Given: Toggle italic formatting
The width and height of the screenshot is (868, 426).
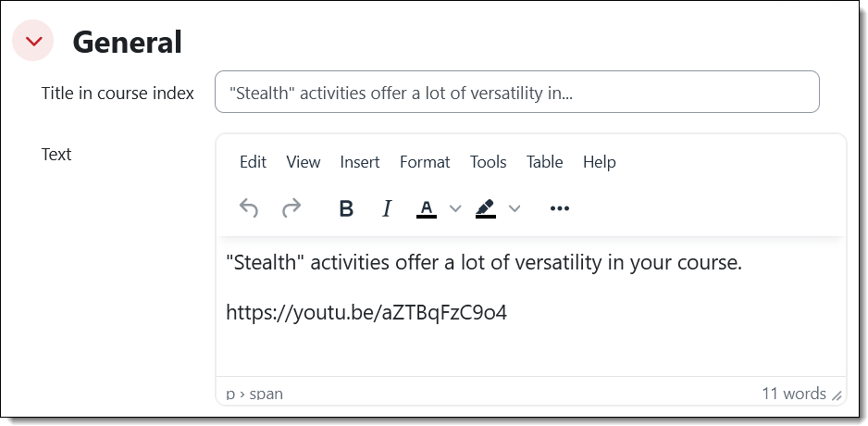Looking at the screenshot, I should 387,209.
